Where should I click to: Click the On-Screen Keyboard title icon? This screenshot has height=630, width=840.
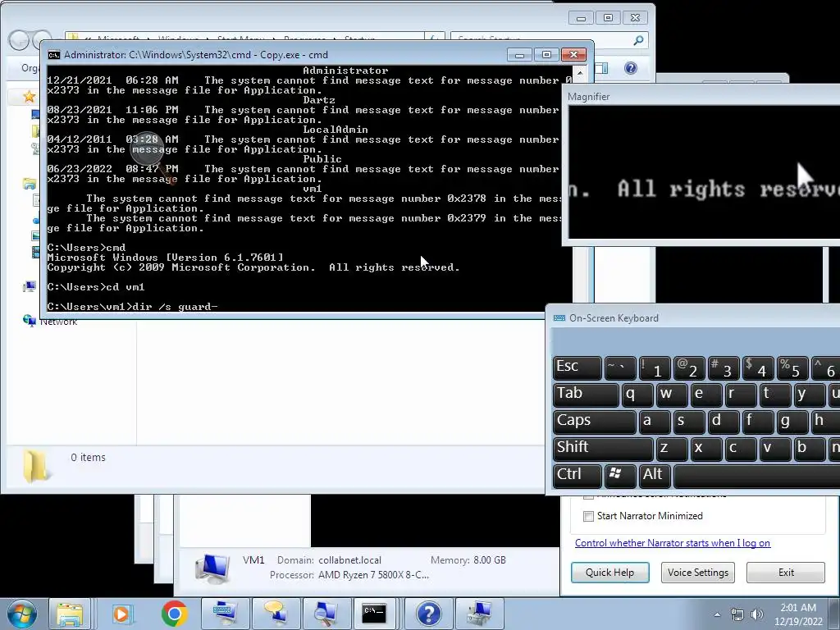point(559,317)
